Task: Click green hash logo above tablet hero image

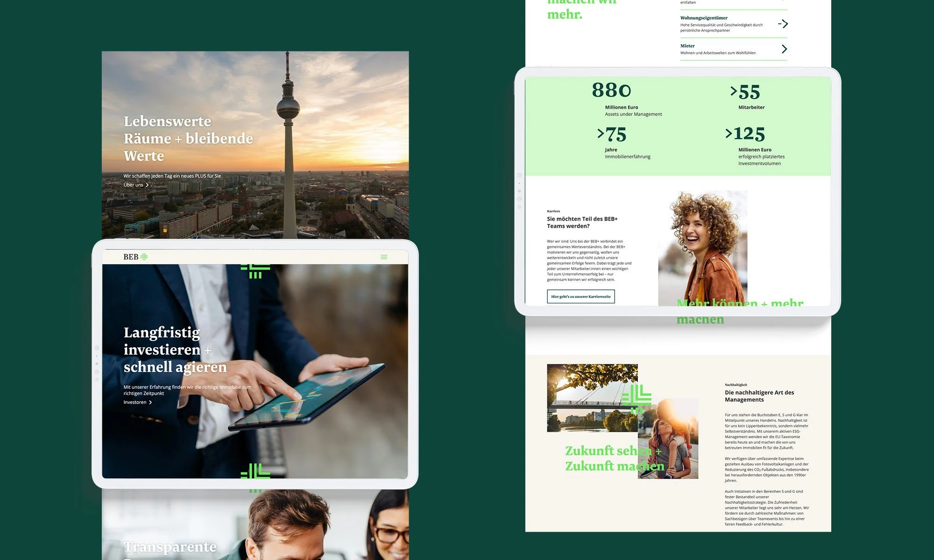Action: [x=255, y=270]
